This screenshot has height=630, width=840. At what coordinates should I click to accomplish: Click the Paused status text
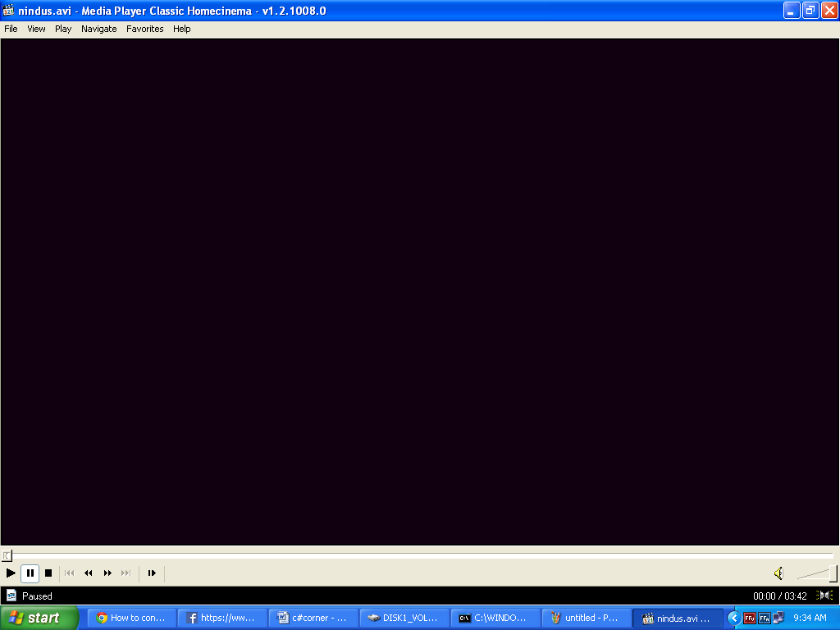[x=37, y=596]
